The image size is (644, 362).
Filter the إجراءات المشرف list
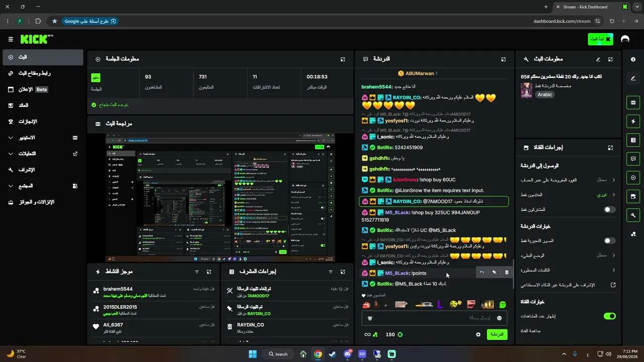[331, 272]
